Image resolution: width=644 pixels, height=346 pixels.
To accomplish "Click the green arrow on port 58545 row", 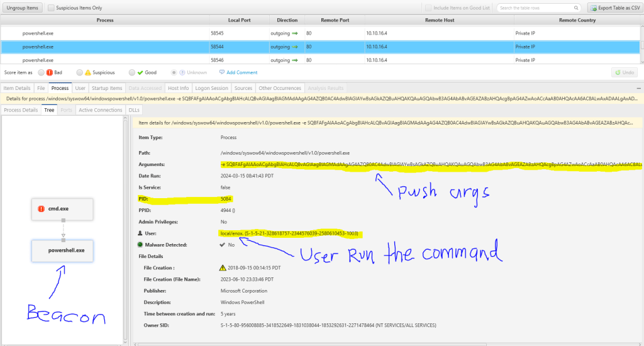I will coord(296,33).
